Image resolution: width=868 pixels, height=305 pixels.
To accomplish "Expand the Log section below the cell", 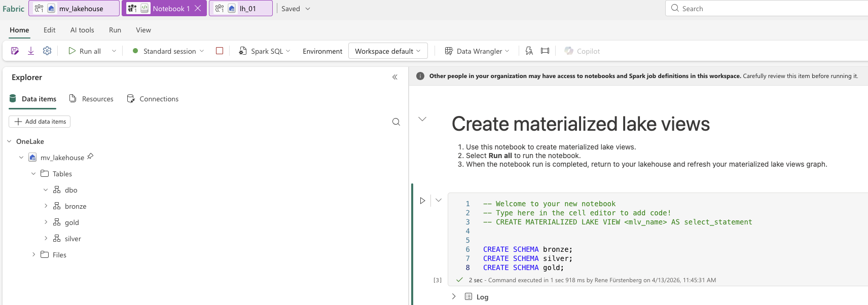I will (x=454, y=296).
